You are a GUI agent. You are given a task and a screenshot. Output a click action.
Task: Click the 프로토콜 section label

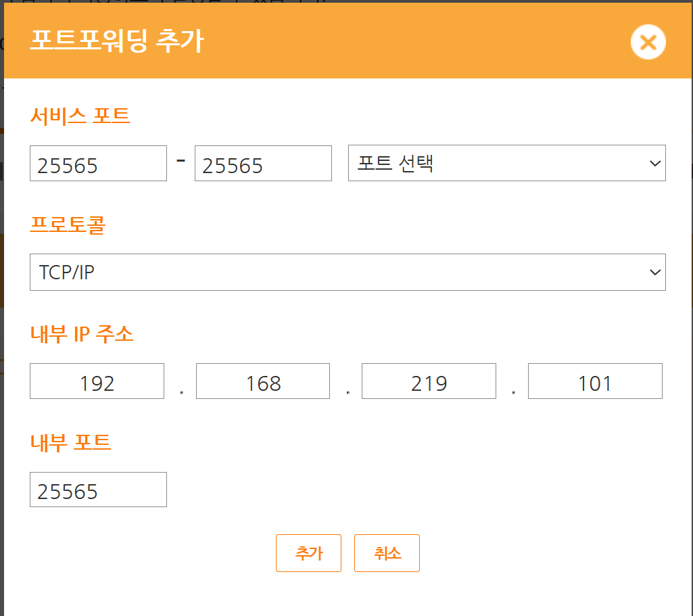(68, 224)
